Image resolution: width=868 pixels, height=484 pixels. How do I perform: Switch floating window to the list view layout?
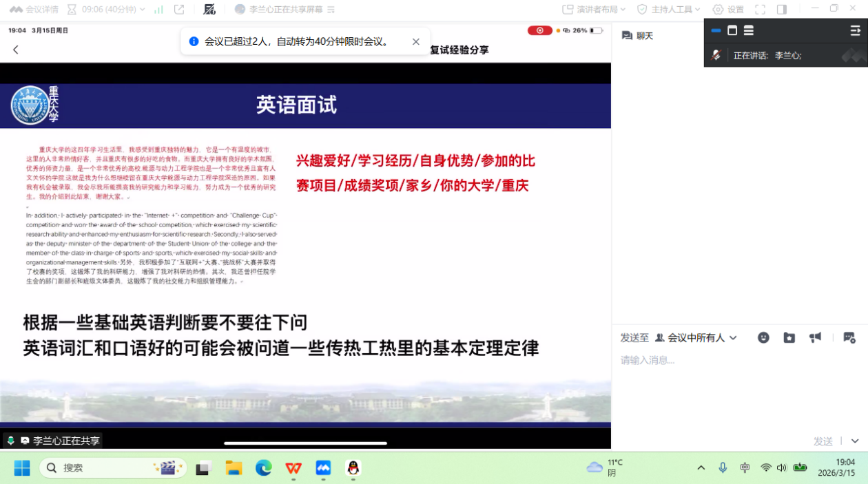[748, 30]
